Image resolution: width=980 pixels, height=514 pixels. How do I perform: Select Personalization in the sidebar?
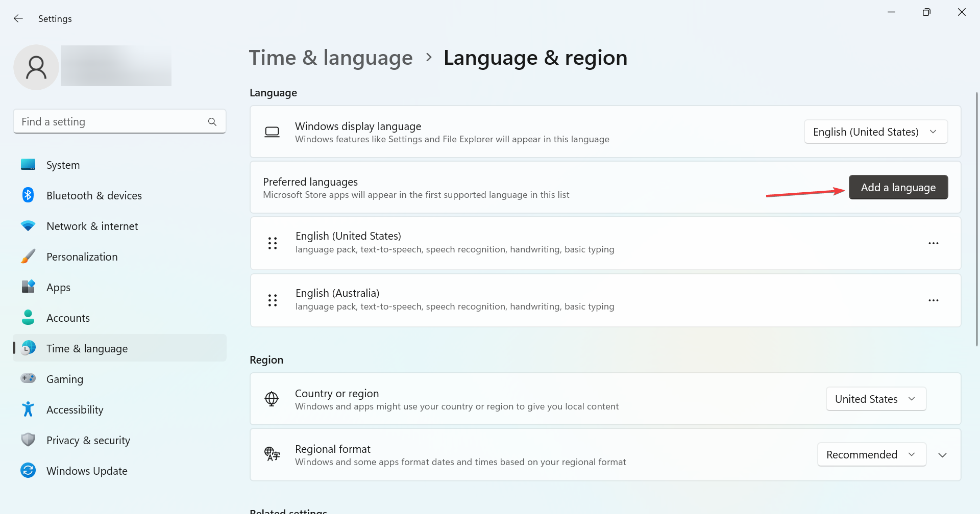pyautogui.click(x=82, y=257)
